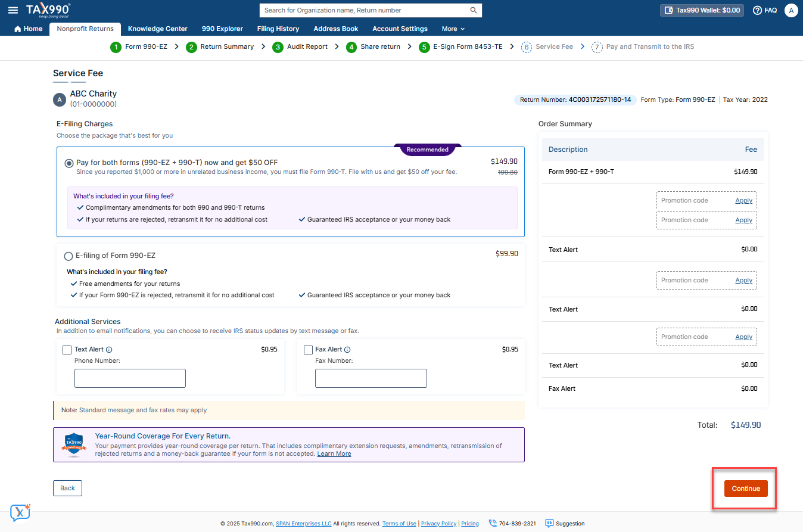The width and height of the screenshot is (803, 532).
Task: Open the Account Settings tab
Action: click(x=400, y=29)
